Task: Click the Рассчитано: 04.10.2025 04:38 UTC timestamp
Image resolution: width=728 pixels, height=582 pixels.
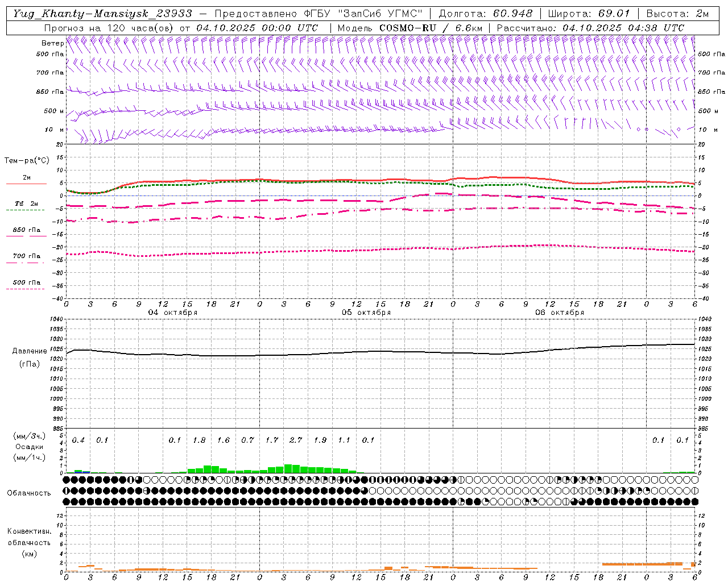Action: point(590,28)
